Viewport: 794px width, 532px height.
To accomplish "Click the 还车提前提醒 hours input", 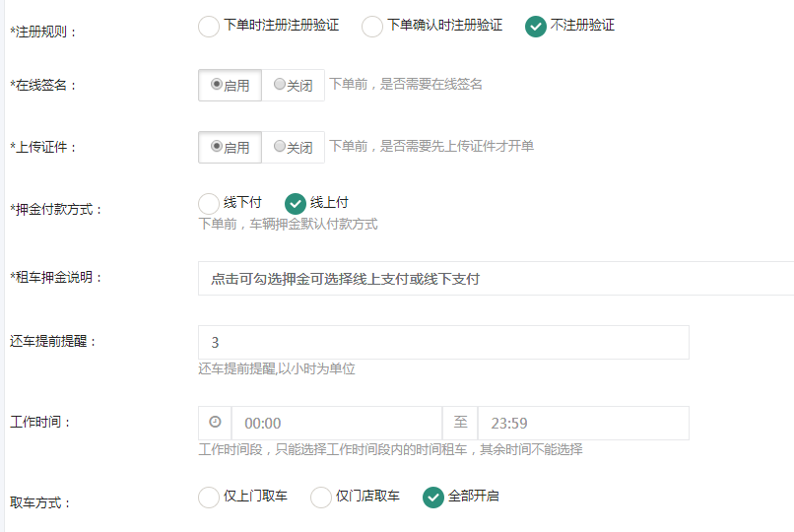I will [443, 342].
